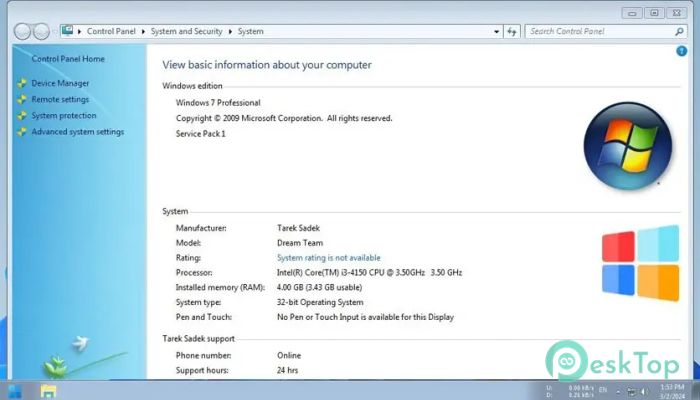Image resolution: width=700 pixels, height=400 pixels.
Task: Click phone number value 'Online'
Action: (289, 356)
